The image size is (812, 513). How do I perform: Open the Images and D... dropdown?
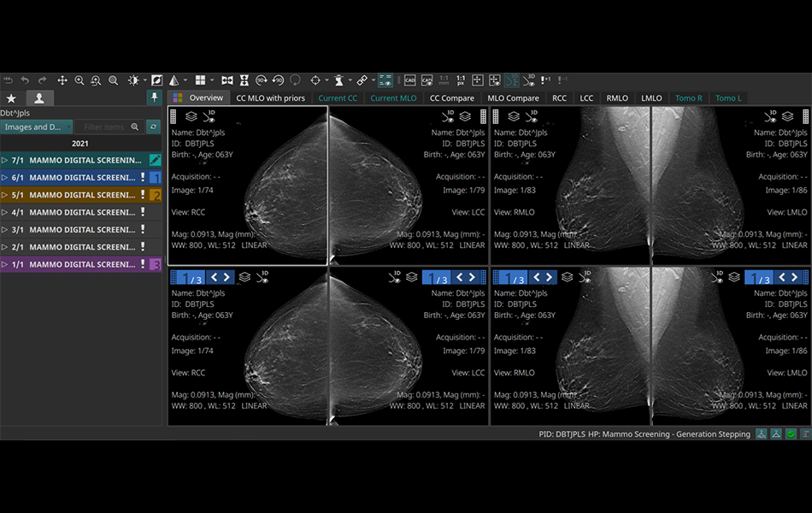pyautogui.click(x=36, y=127)
